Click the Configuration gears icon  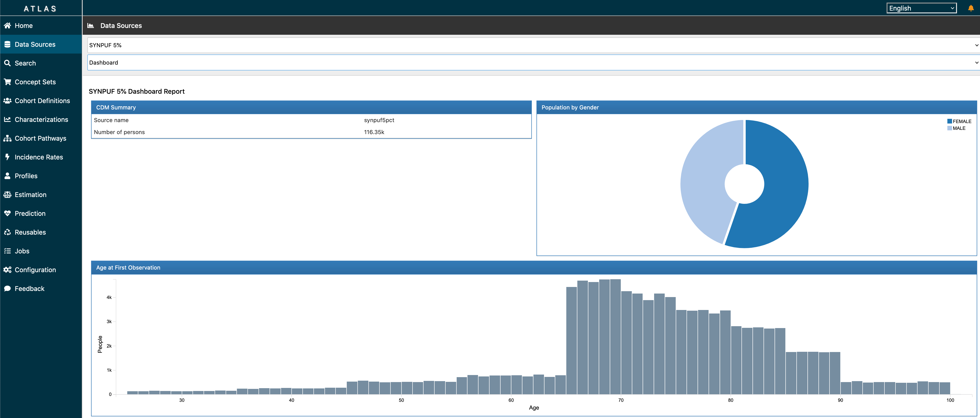pos(7,270)
